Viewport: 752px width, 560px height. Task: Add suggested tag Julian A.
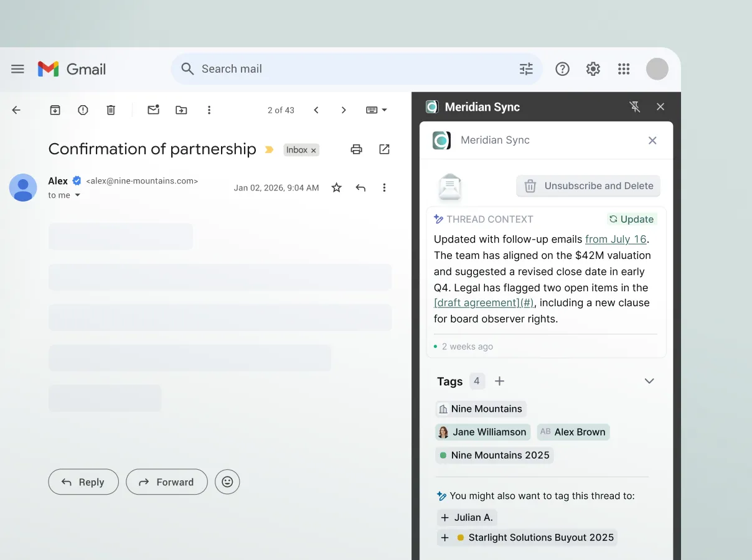click(x=467, y=518)
